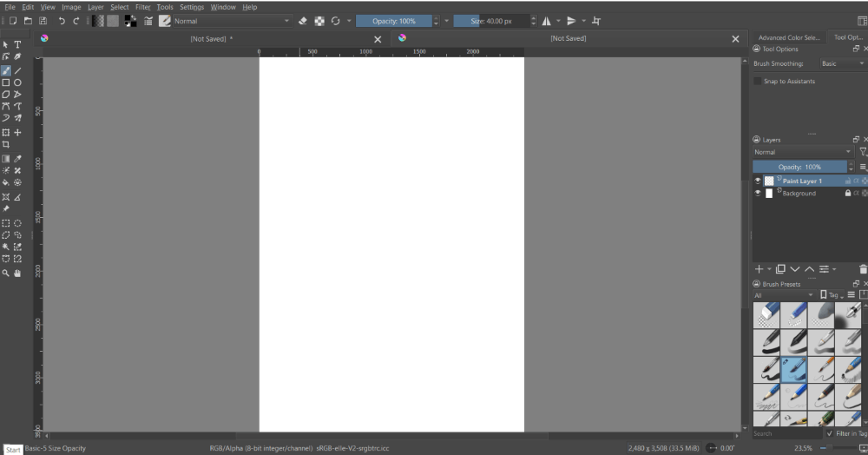Select the Contiguous Selection magic wand tool
868x455 pixels.
5,247
